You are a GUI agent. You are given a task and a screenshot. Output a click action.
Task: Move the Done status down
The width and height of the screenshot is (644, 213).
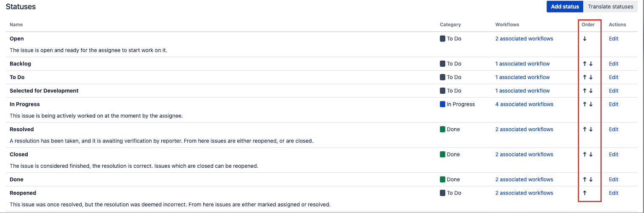[x=591, y=179]
